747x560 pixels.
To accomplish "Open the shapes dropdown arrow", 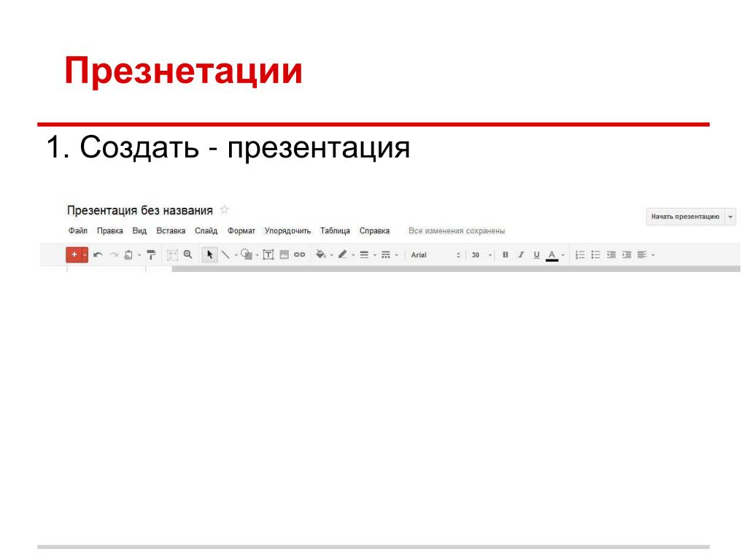I will click(x=258, y=255).
